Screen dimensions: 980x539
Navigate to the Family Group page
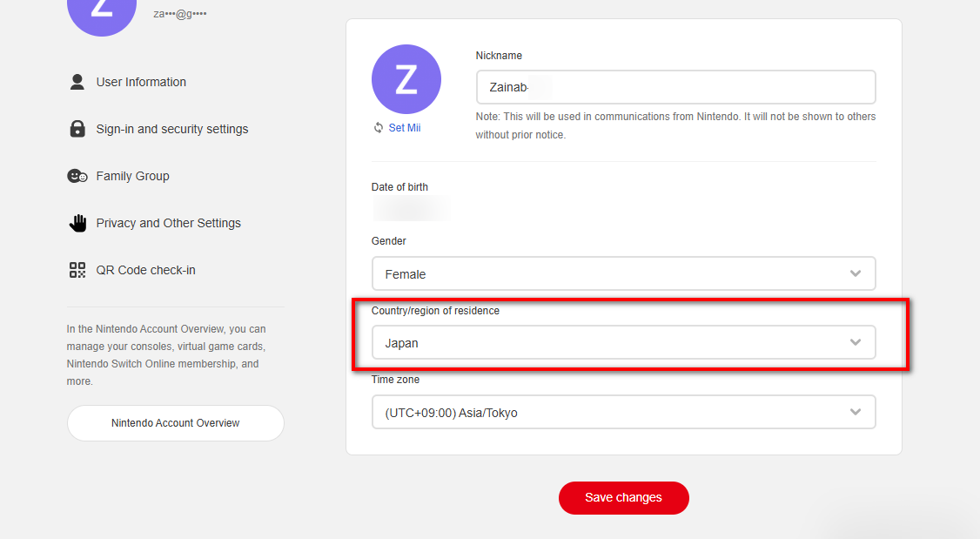132,175
